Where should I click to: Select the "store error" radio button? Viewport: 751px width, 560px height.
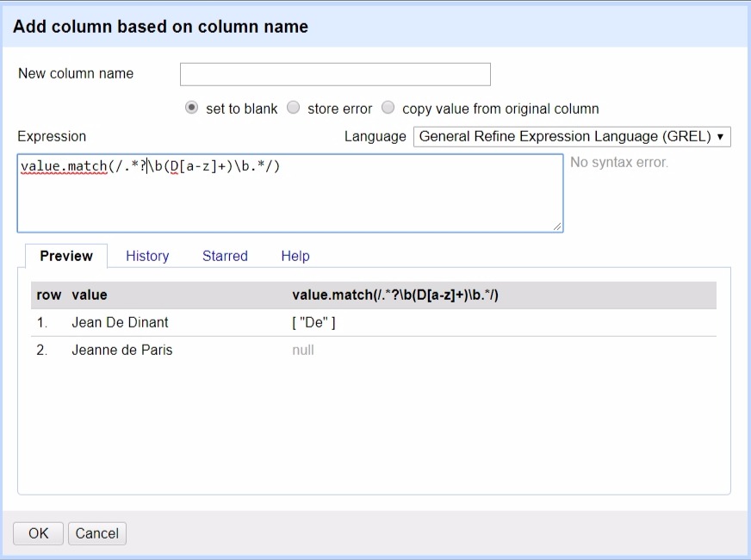pos(293,108)
